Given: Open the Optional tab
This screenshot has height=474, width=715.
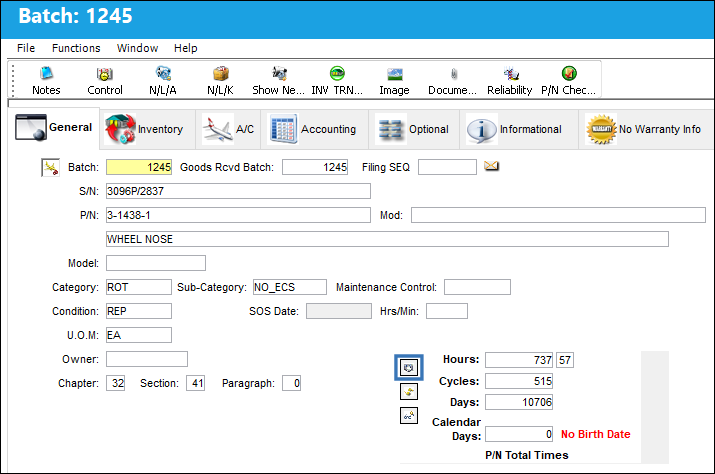Looking at the screenshot, I should coord(414,130).
